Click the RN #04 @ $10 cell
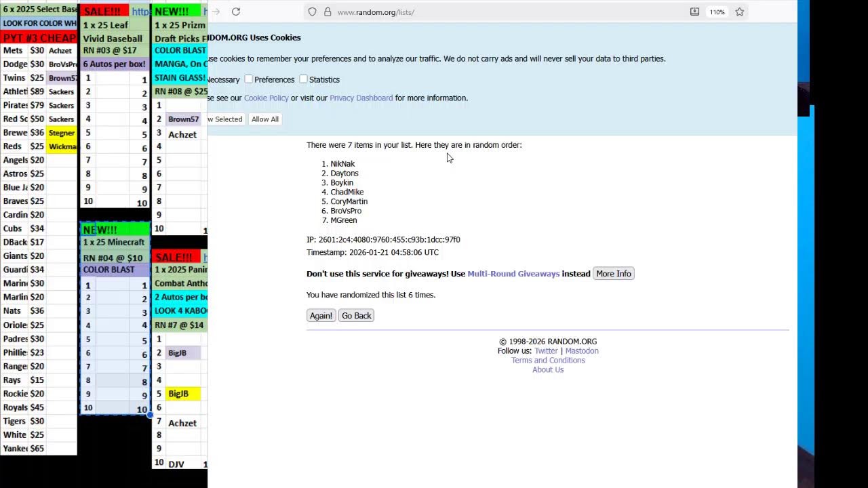 point(115,258)
